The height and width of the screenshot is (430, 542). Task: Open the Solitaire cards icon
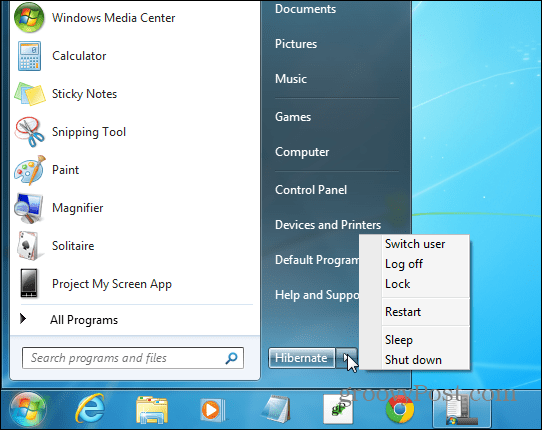tap(29, 246)
